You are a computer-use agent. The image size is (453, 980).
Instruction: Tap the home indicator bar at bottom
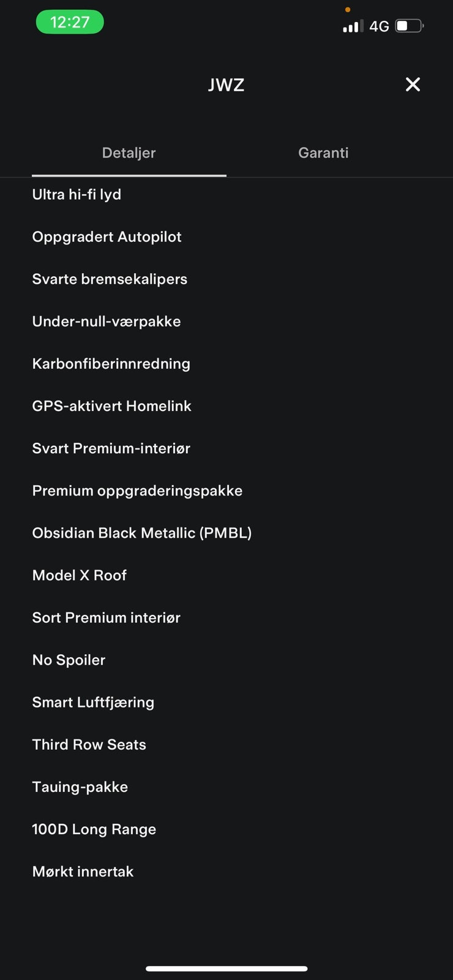[226, 968]
